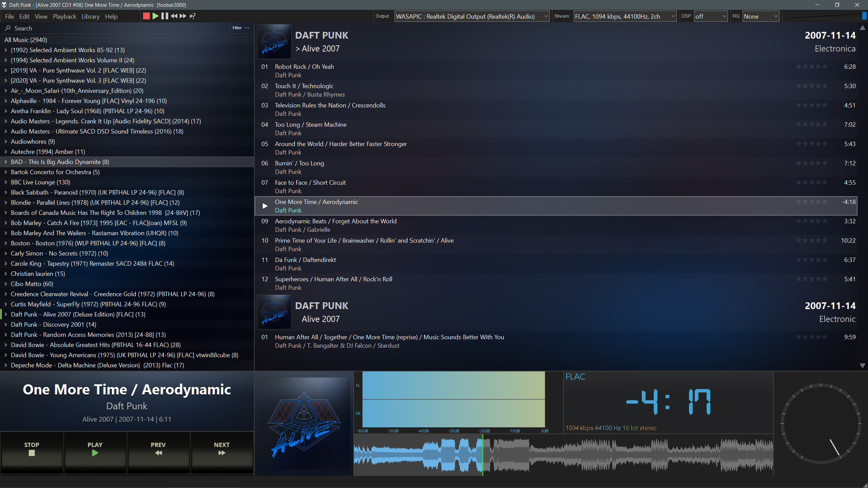The height and width of the screenshot is (488, 868).
Task: Click the search magnifier icon
Action: click(8, 28)
